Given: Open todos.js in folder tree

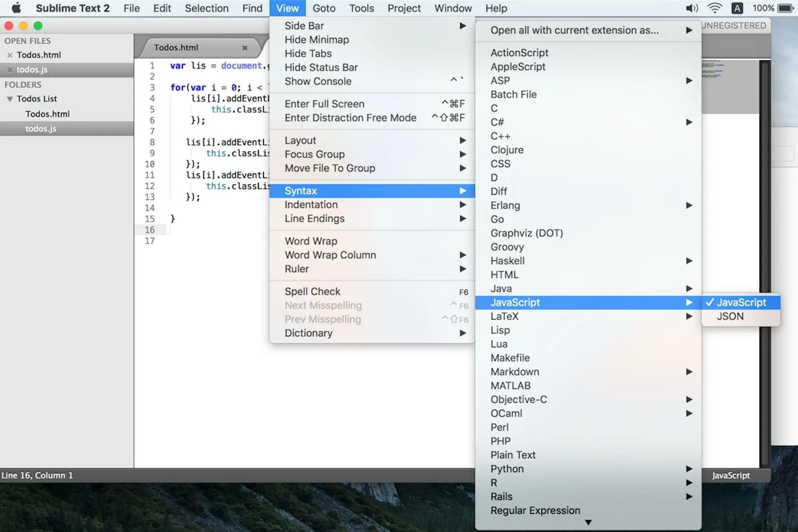Looking at the screenshot, I should tap(41, 129).
